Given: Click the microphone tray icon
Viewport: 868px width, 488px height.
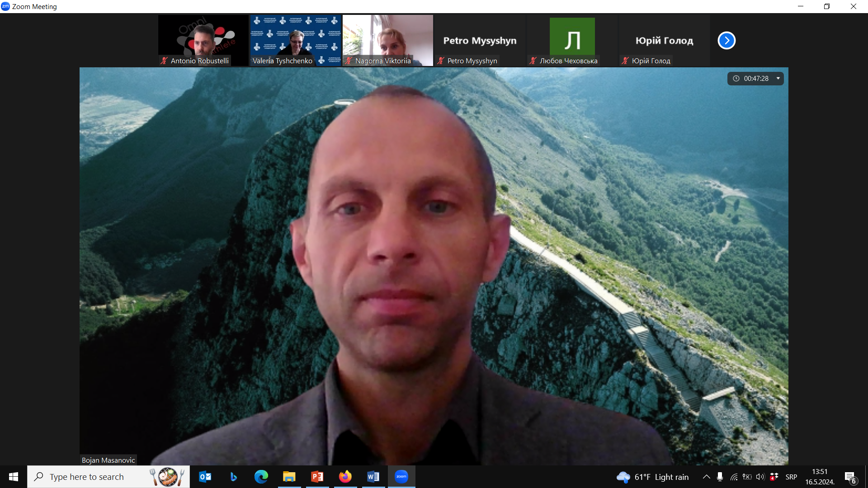Looking at the screenshot, I should (720, 477).
